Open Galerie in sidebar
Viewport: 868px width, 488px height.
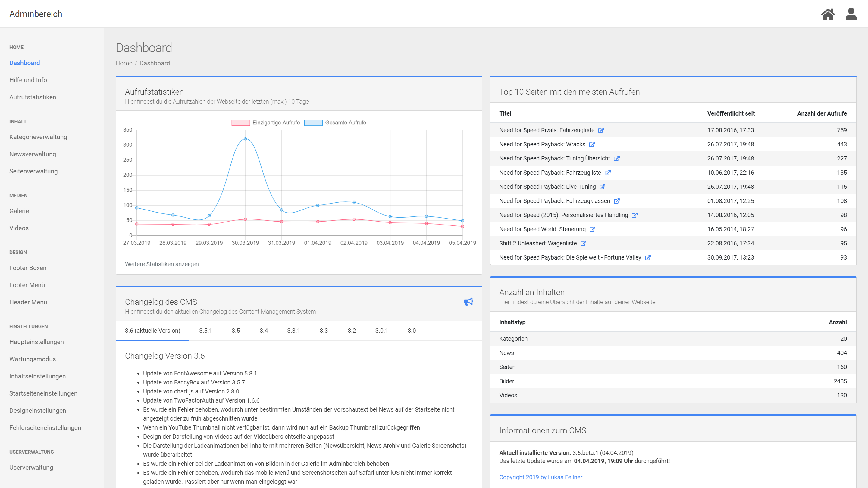click(x=19, y=211)
